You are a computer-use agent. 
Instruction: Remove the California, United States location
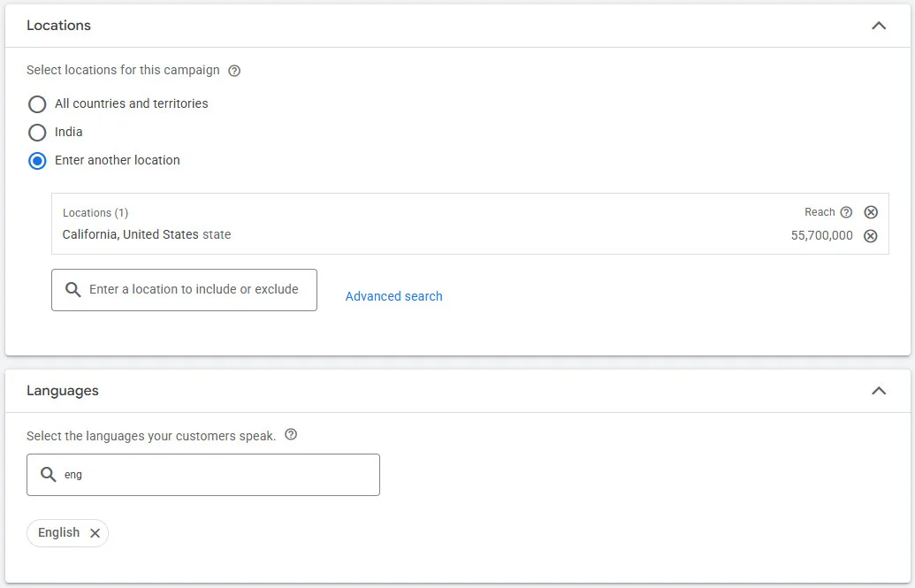tap(871, 235)
